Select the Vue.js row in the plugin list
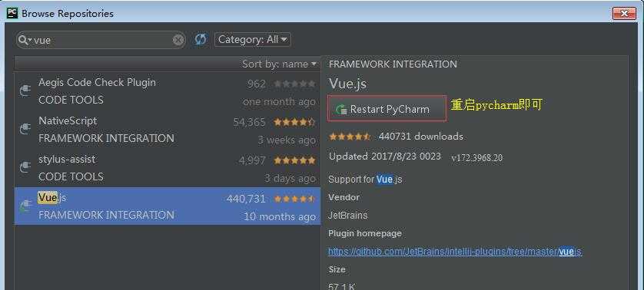The image size is (644, 290). (x=168, y=206)
